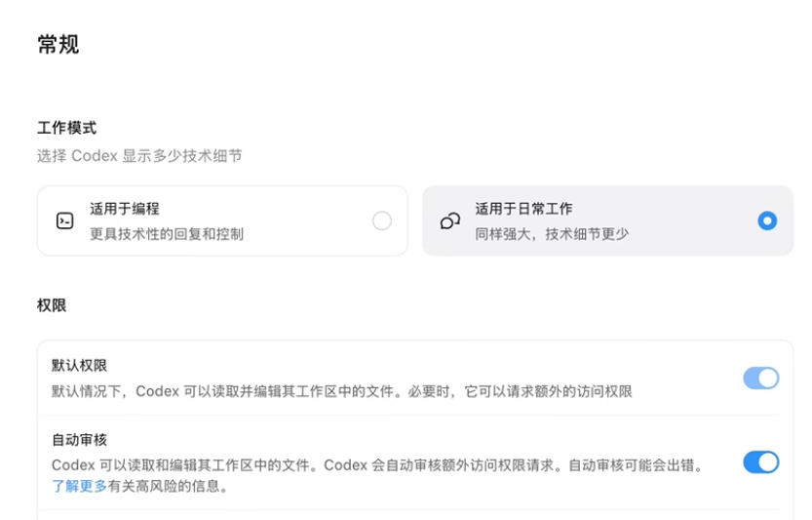Select the 适用于编程 radio button

(382, 220)
